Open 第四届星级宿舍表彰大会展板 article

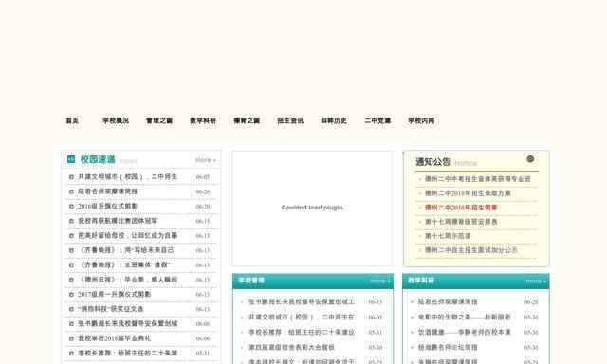pos(291,347)
